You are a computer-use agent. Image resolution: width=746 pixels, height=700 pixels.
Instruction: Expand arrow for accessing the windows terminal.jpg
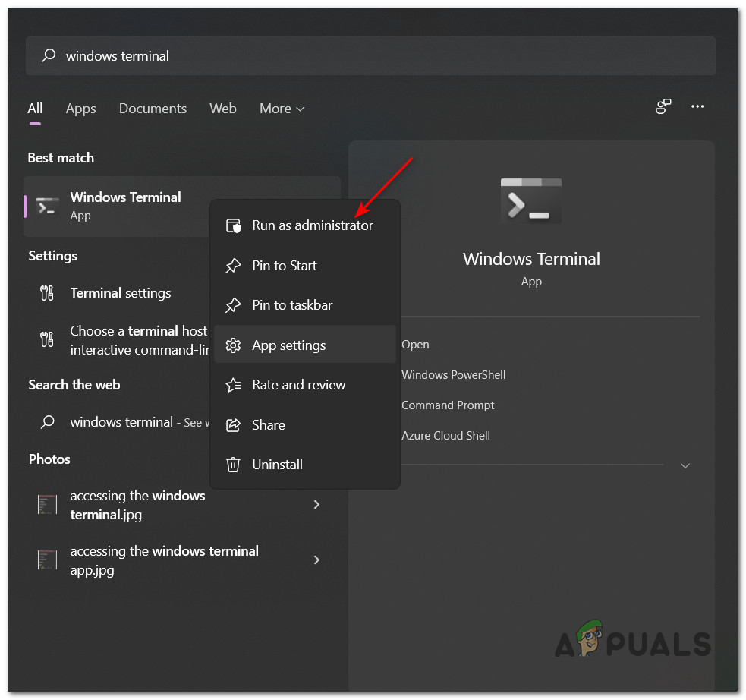pyautogui.click(x=316, y=504)
